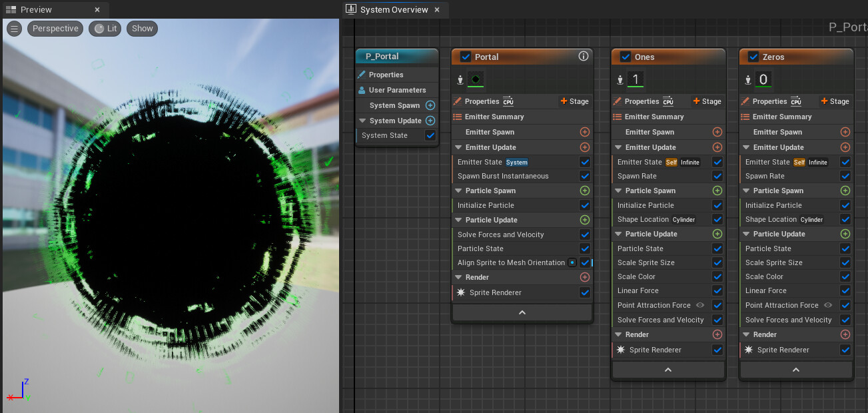Collapse Portal Particle Spawn section

pos(458,191)
